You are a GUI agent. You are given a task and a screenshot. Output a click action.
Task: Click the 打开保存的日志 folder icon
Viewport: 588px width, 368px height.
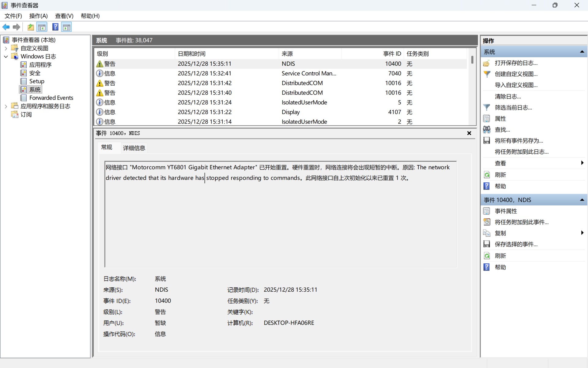487,63
